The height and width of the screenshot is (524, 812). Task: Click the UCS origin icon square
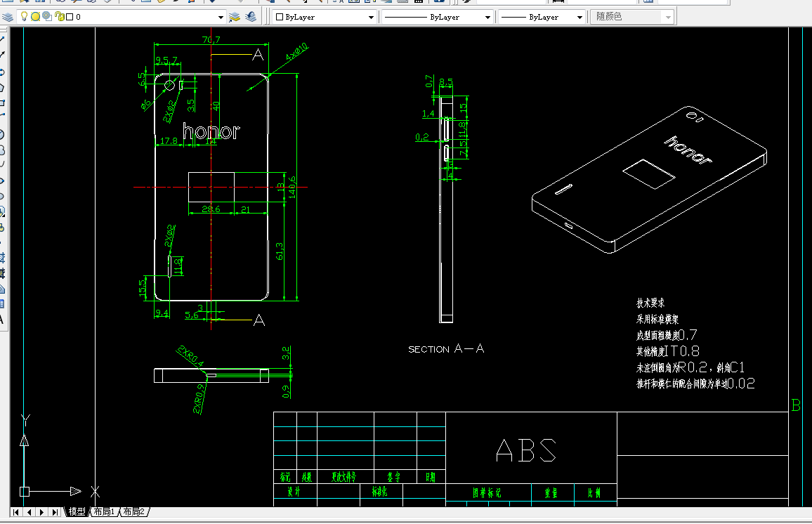tap(25, 492)
